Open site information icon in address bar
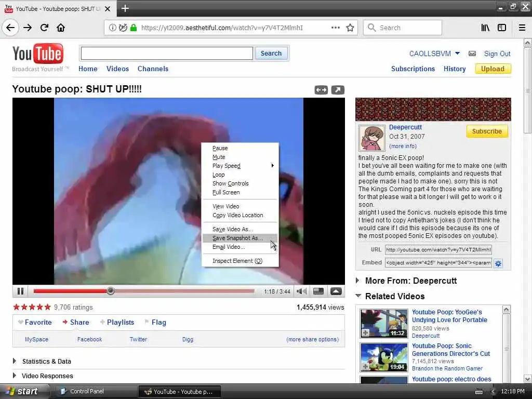532x399 pixels. click(x=112, y=28)
